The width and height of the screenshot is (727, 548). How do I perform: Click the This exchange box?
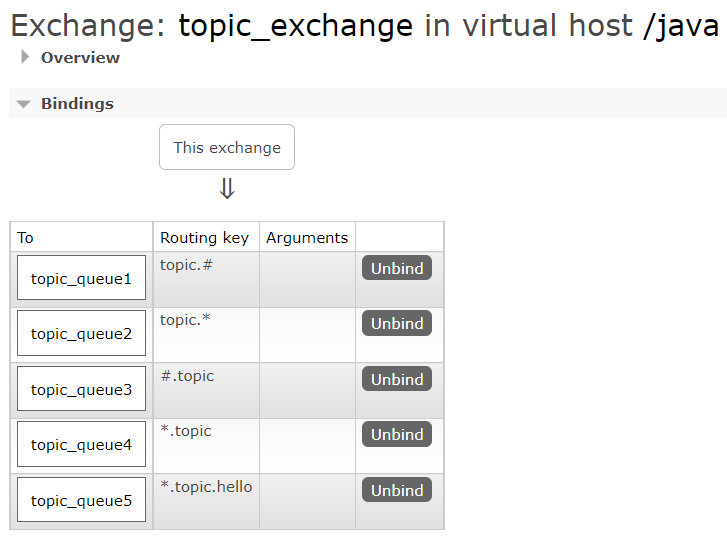point(227,147)
